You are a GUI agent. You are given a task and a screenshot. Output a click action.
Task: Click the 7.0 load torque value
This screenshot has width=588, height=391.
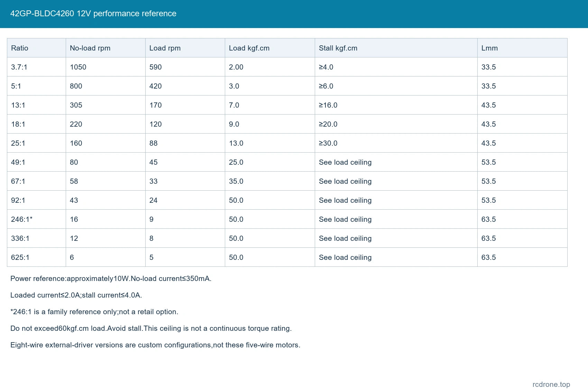[234, 105]
